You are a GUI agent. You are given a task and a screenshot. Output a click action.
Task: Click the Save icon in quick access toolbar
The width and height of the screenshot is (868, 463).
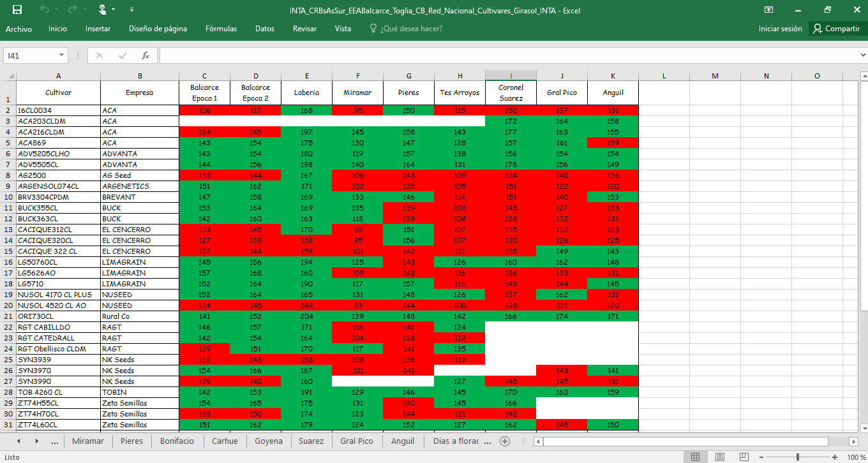tap(17, 10)
